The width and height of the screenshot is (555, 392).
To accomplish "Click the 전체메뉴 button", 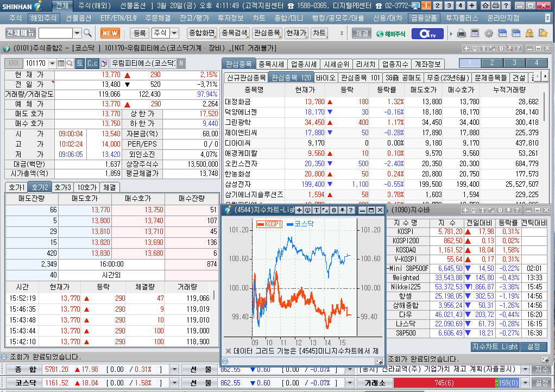I will pyautogui.click(x=21, y=33).
